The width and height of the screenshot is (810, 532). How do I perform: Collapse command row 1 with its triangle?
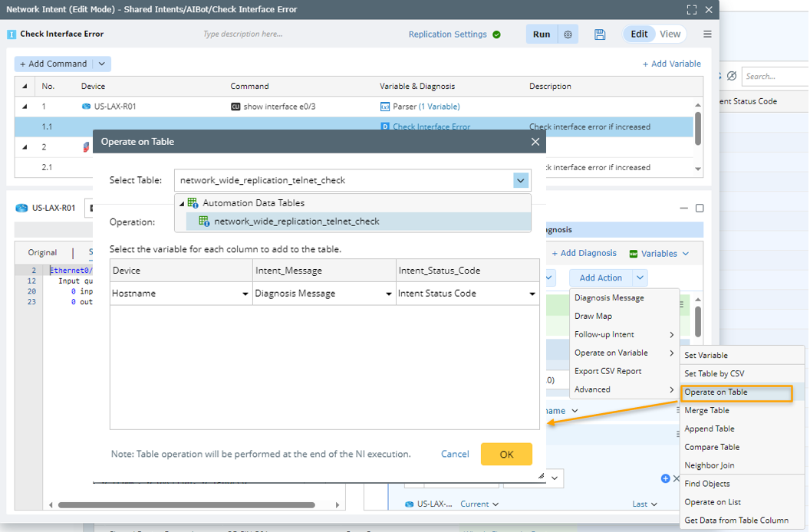point(24,107)
